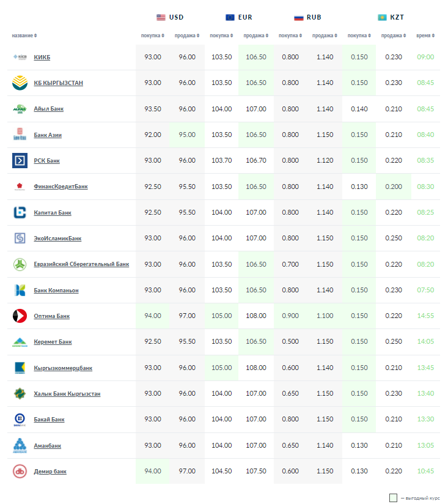
Task: Click the выгодный курс legend swatch
Action: point(393,497)
